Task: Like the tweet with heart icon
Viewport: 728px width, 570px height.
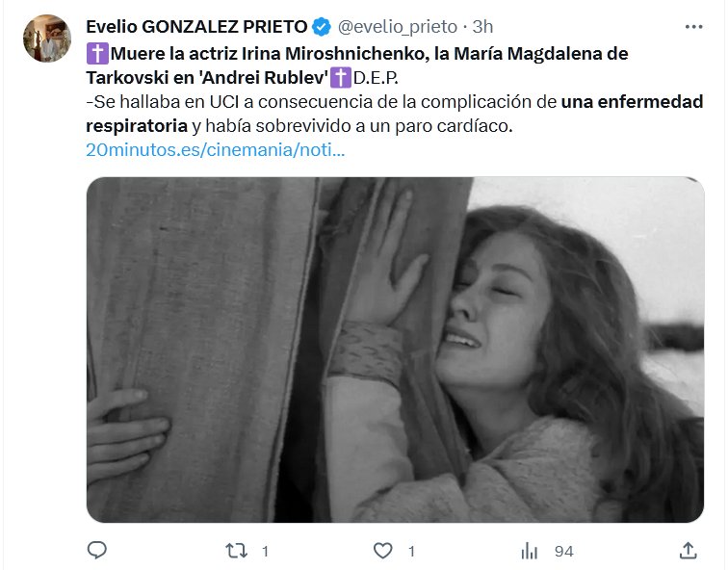Action: [x=383, y=551]
